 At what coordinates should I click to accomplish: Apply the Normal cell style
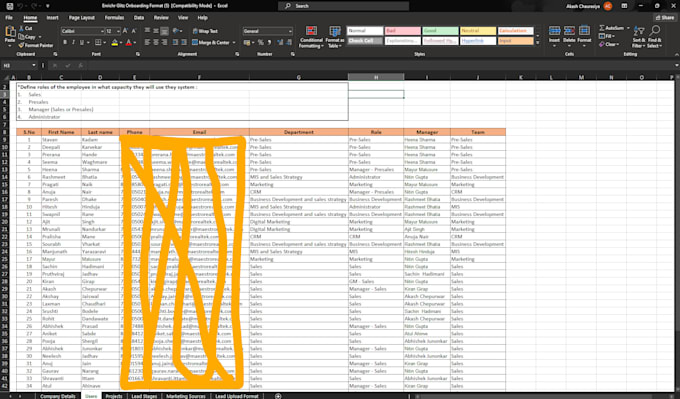point(365,31)
